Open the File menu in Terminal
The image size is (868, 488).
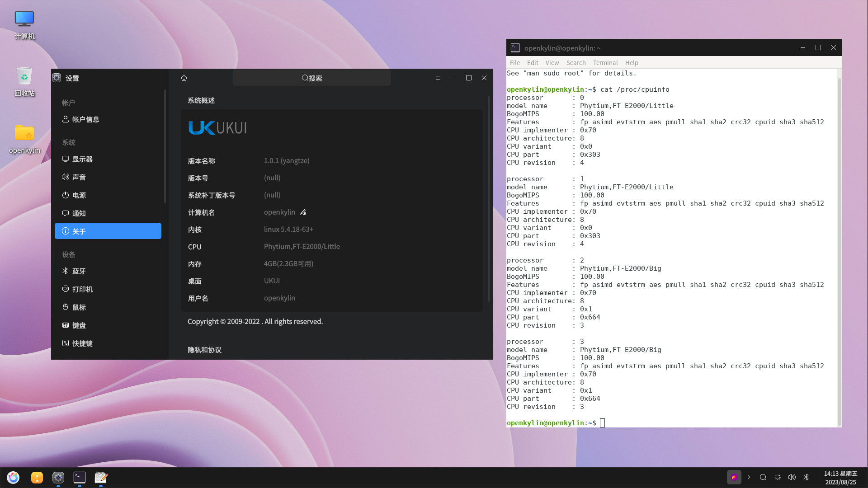coord(515,63)
